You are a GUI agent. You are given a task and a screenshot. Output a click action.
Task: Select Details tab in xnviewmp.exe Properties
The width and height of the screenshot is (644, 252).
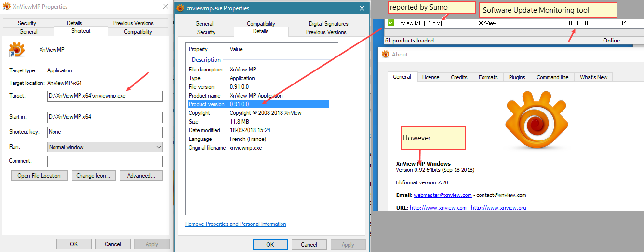261,31
